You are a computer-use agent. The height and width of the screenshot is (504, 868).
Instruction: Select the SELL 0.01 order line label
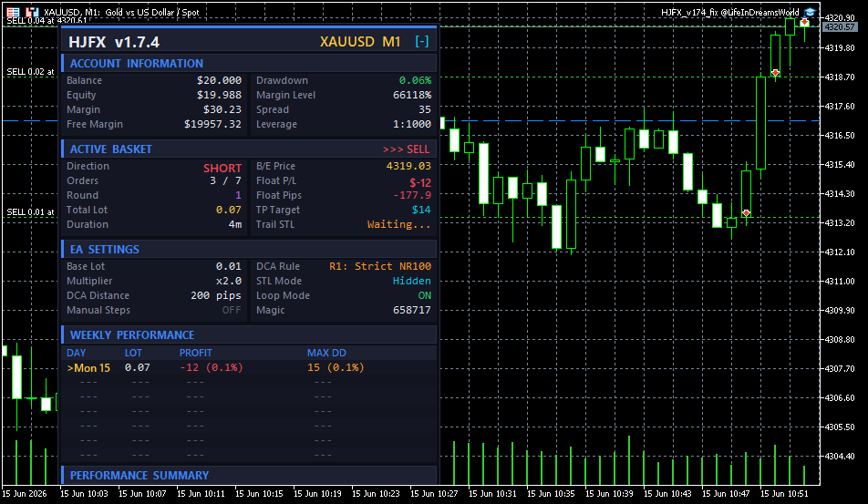click(x=30, y=211)
